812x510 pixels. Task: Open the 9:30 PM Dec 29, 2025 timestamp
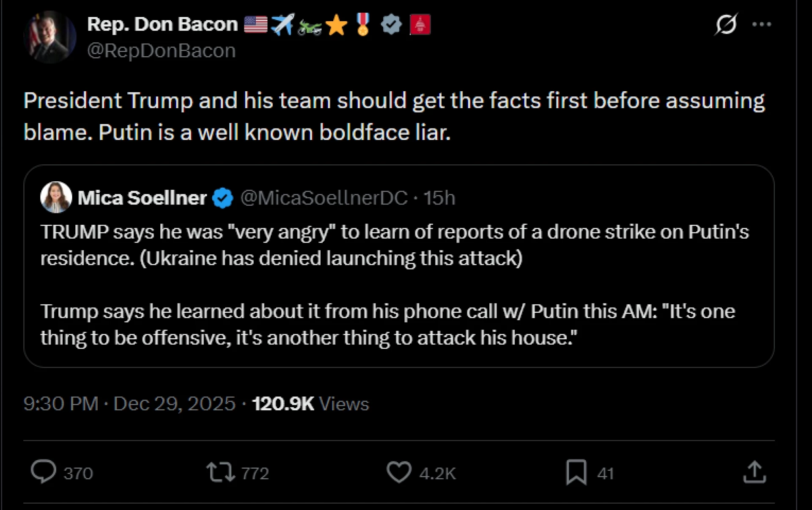129,404
